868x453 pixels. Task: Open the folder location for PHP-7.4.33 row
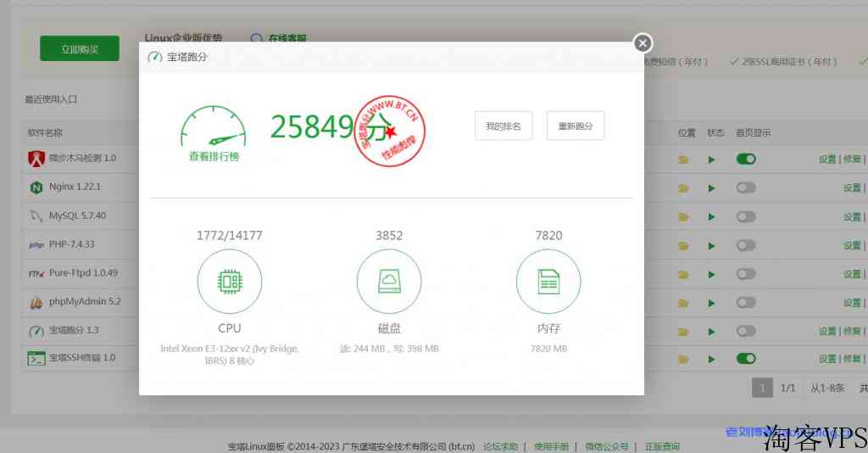pos(684,246)
